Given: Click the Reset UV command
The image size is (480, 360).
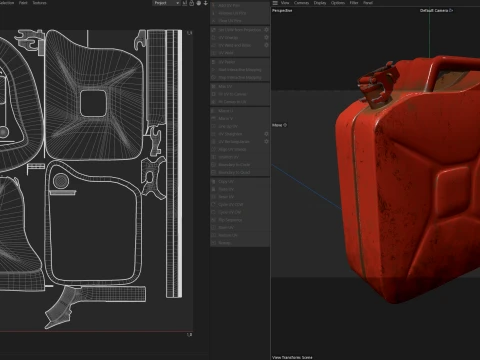Looking at the screenshot, I should pos(240,197).
